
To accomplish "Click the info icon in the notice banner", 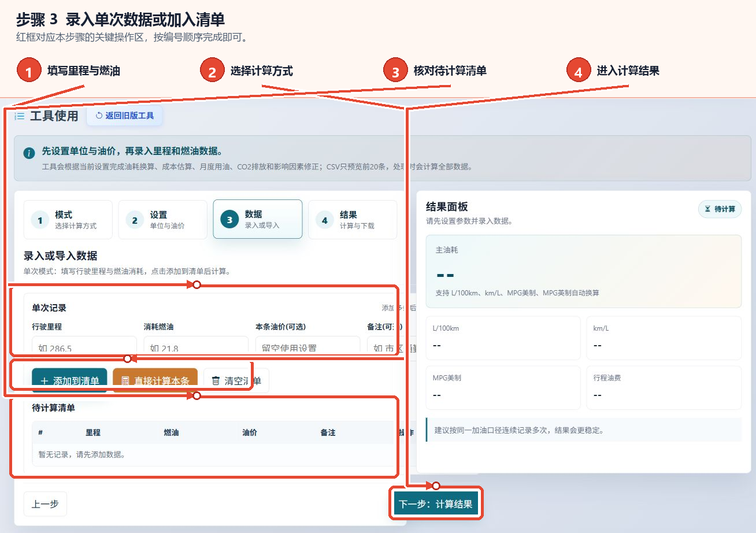I will [x=29, y=153].
